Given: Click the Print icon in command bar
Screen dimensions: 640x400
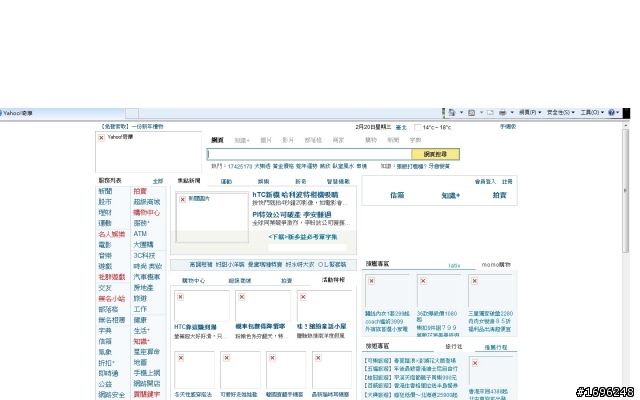Looking at the screenshot, I should (502, 113).
